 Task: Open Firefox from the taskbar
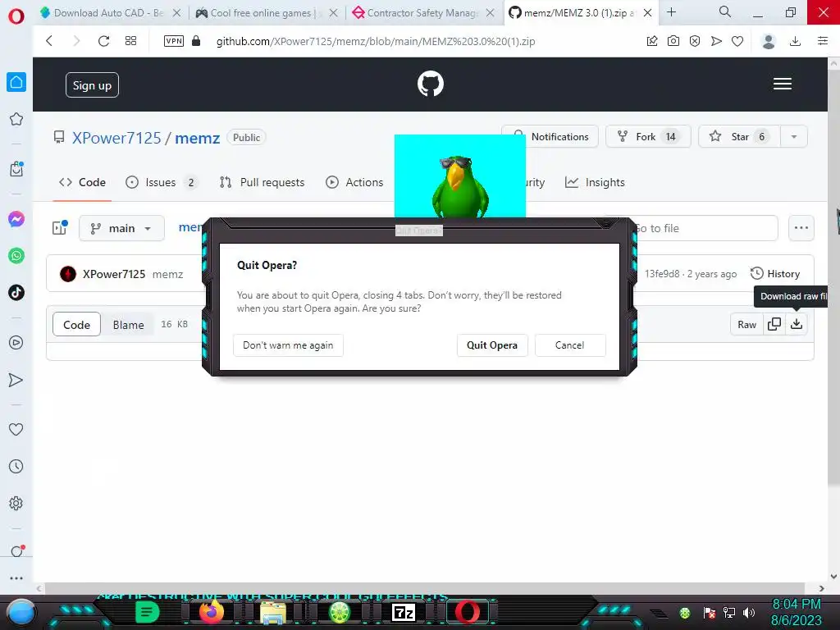[211, 611]
